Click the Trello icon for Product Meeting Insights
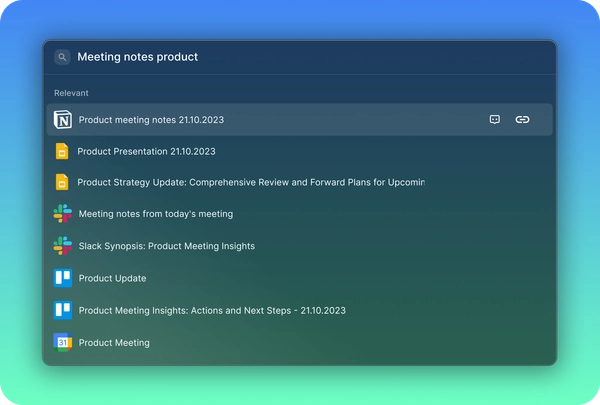 coord(63,310)
